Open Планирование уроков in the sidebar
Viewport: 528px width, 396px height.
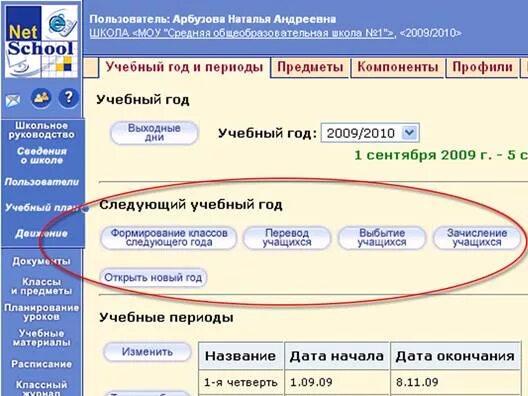pos(41,312)
